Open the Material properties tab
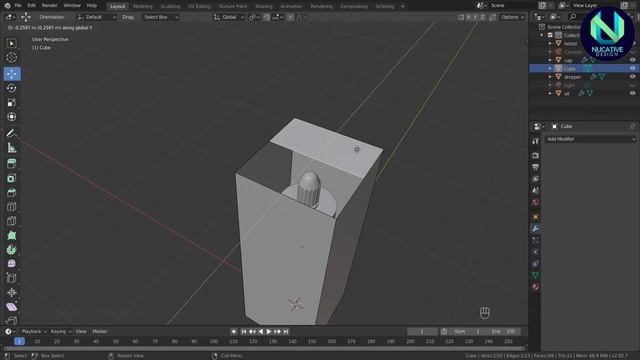Image resolution: width=640 pixels, height=360 pixels. [x=536, y=287]
